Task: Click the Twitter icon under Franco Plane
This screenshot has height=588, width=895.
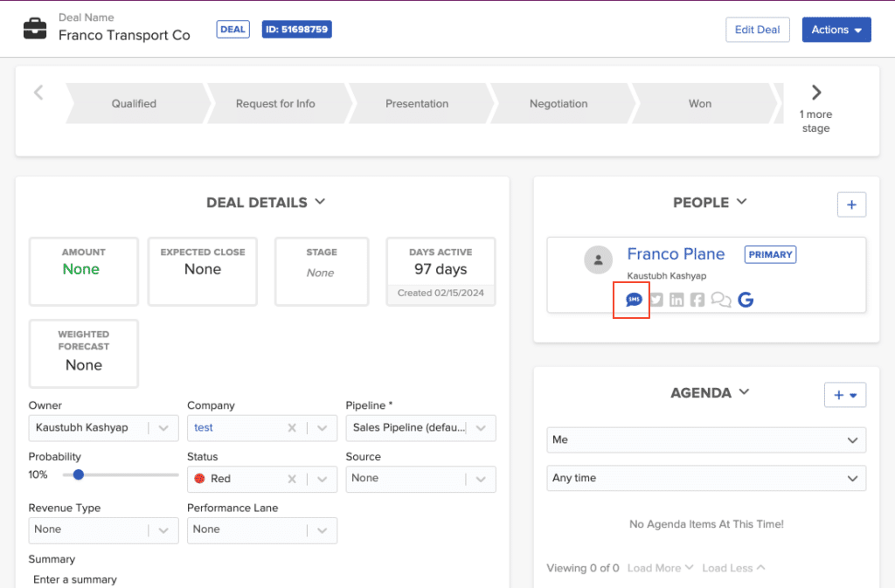Action: (x=656, y=299)
